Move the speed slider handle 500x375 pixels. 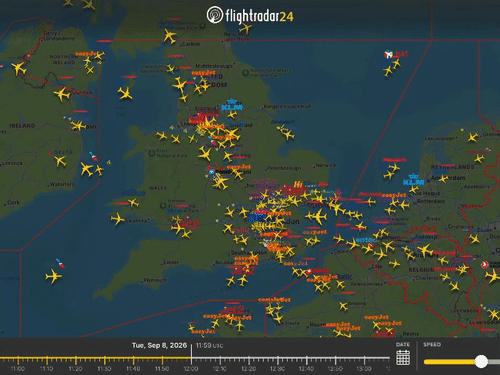(481, 362)
